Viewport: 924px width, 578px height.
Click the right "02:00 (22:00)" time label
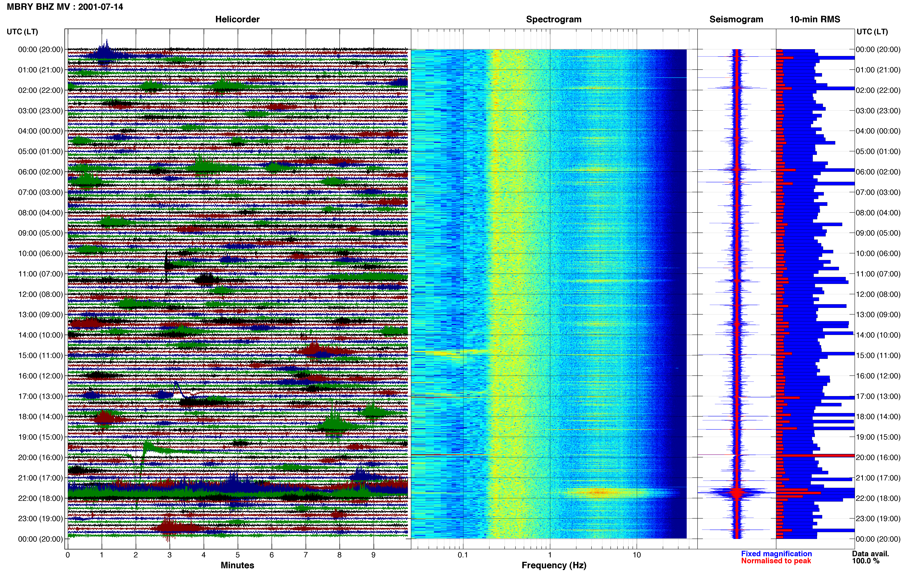point(878,90)
